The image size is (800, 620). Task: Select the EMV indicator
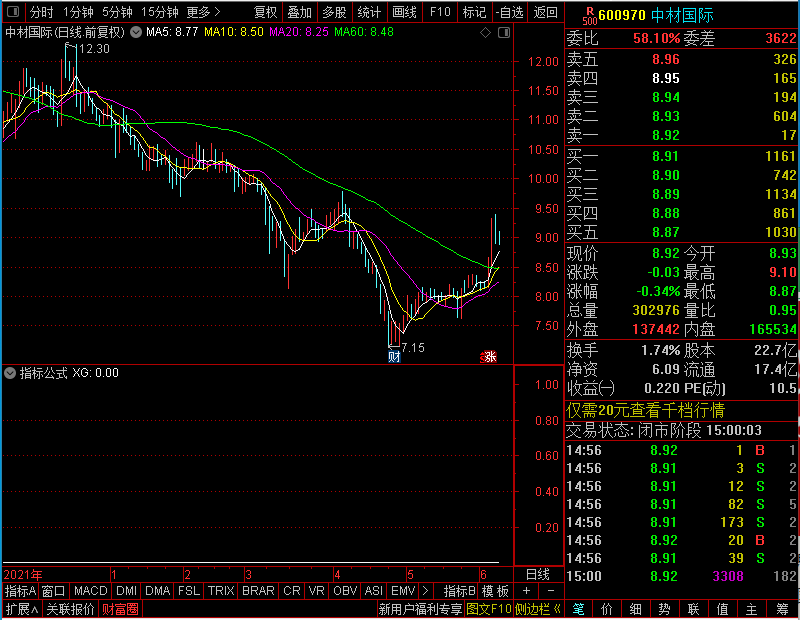(x=403, y=591)
